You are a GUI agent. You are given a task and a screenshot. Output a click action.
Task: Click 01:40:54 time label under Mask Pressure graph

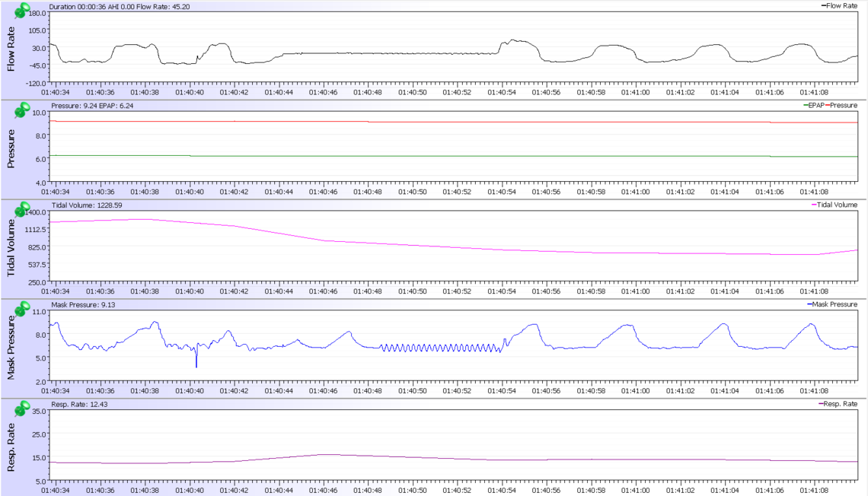[502, 391]
